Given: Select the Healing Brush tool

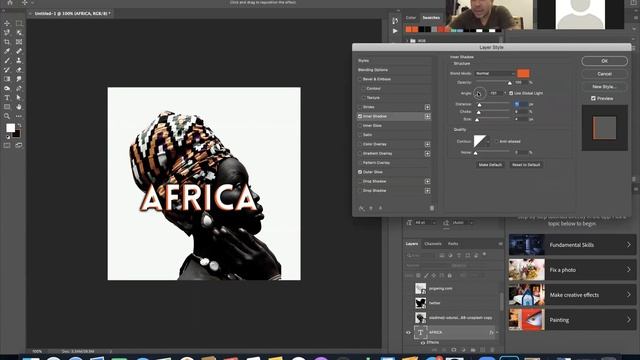Looking at the screenshot, I should click(x=19, y=51).
